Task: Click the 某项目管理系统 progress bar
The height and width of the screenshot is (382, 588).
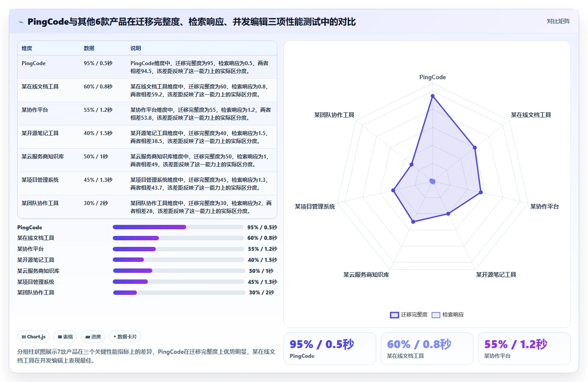Action: coord(178,282)
